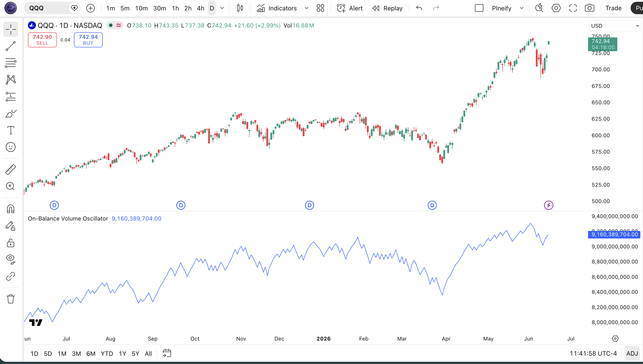643x364 pixels.
Task: Start bar Replay mode
Action: tap(387, 8)
